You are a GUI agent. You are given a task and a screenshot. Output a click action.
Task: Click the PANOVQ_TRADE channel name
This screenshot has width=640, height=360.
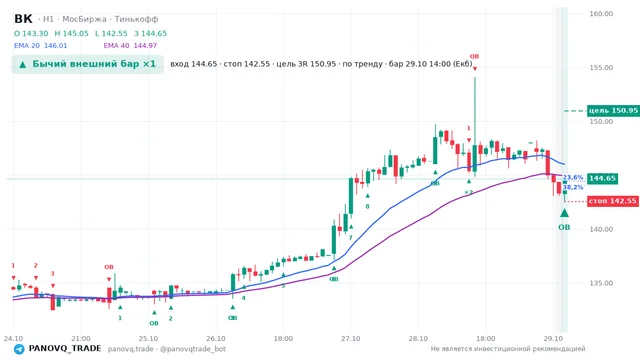[x=65, y=349]
